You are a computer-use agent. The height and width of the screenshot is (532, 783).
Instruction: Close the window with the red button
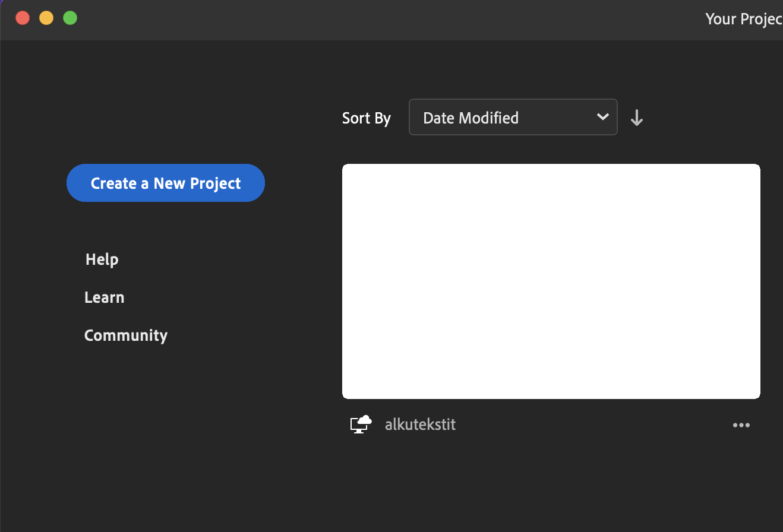tap(23, 18)
